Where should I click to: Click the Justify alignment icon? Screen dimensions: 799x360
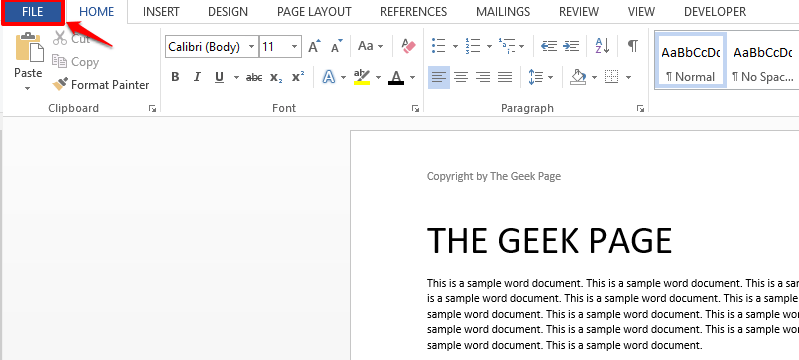[x=505, y=77]
